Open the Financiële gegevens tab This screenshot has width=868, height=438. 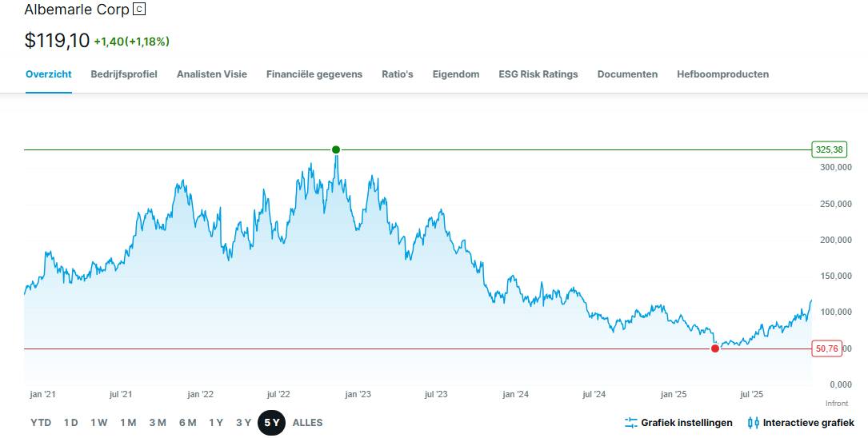pyautogui.click(x=314, y=74)
